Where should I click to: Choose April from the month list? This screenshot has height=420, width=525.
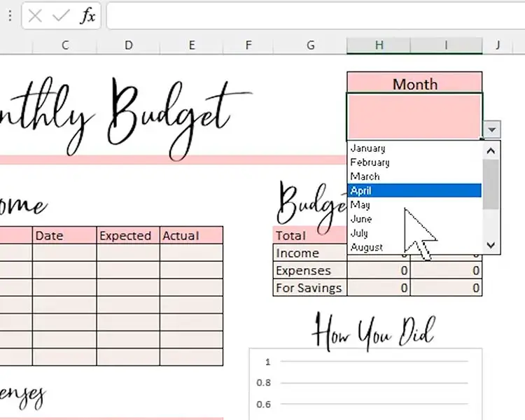pos(414,190)
